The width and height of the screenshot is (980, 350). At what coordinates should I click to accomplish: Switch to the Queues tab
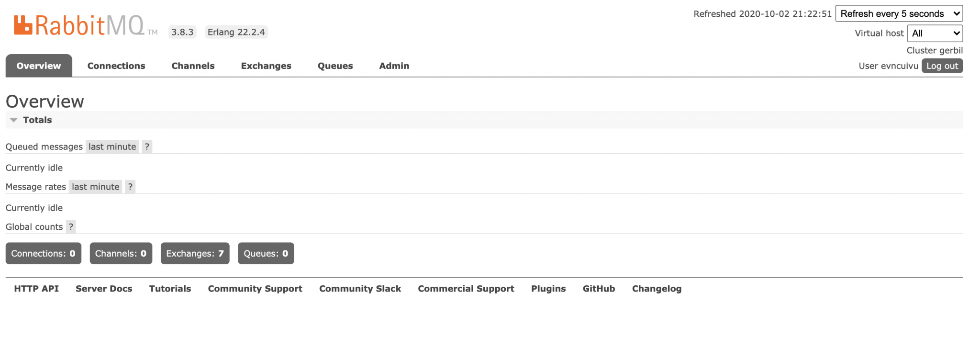tap(335, 66)
